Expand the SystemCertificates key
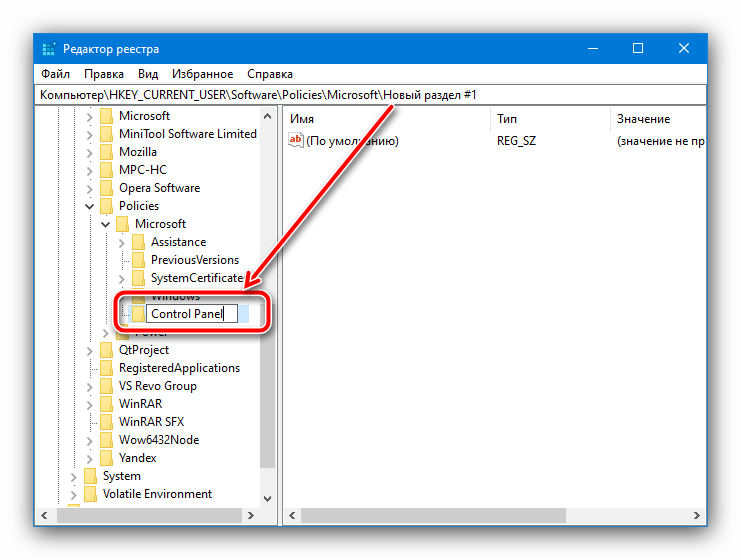The height and width of the screenshot is (560, 741). [121, 279]
